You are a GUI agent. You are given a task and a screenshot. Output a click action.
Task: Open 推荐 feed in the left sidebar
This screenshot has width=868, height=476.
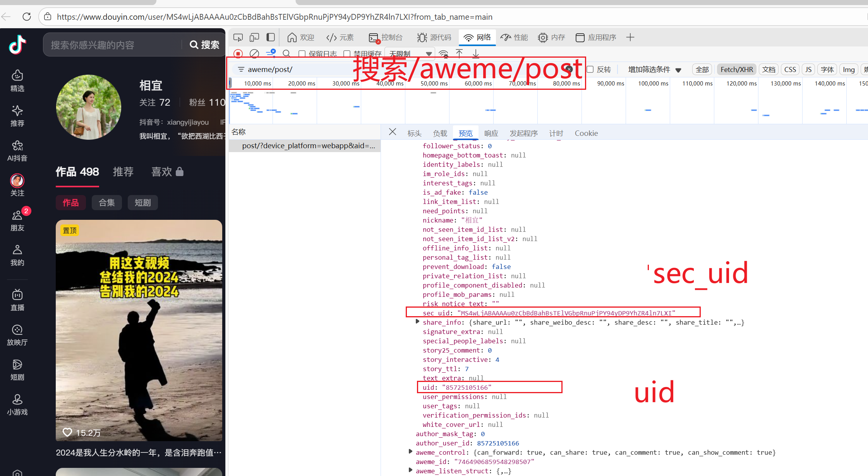coord(17,115)
